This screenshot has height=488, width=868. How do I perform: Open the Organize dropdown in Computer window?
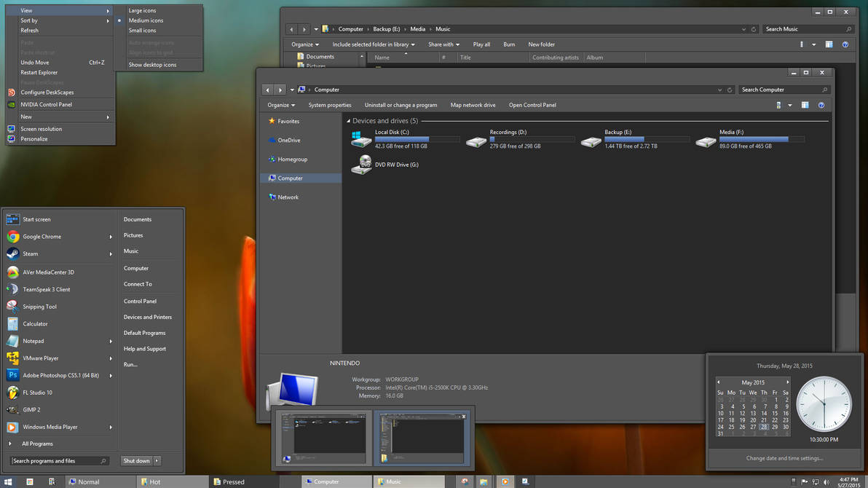[281, 105]
